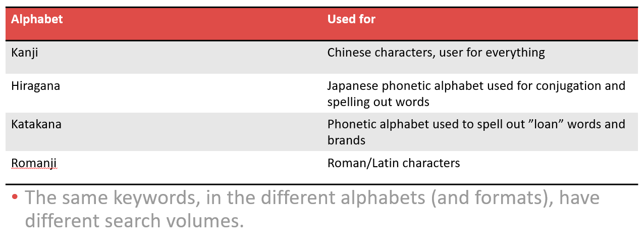This screenshot has height=246, width=644.
Task: Click the word 'brands' in Katakana row
Action: click(x=346, y=140)
